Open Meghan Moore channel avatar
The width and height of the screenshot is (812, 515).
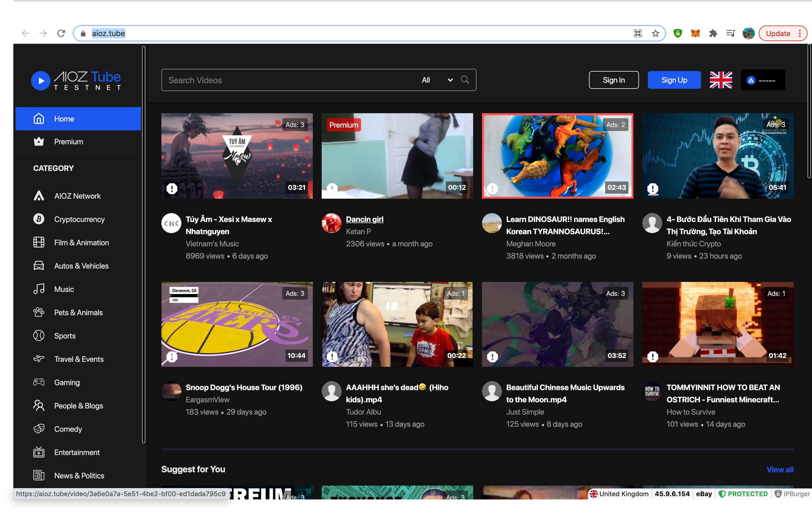point(492,223)
